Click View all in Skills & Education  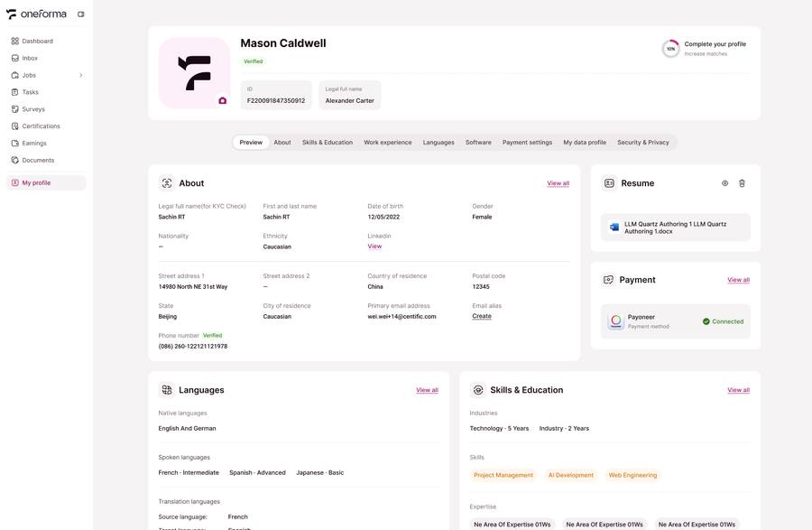pos(738,390)
